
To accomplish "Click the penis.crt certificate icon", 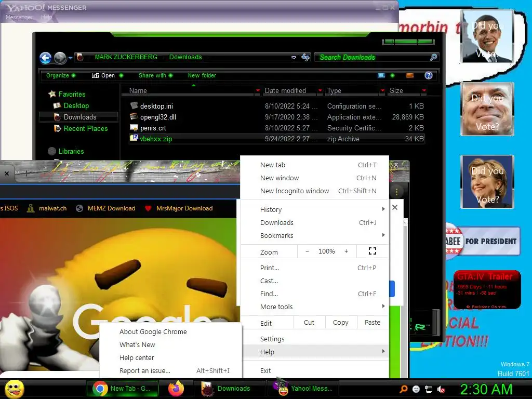I will coord(134,128).
